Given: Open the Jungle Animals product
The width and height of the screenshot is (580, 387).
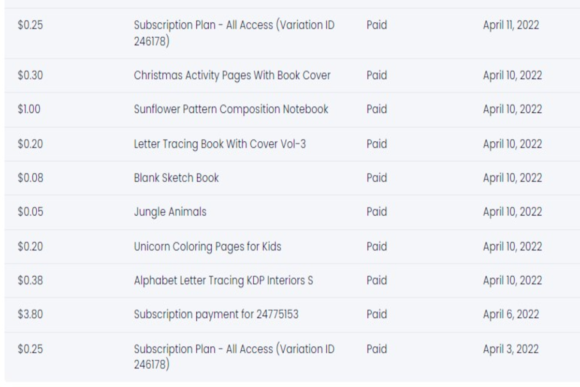Looking at the screenshot, I should 170,212.
